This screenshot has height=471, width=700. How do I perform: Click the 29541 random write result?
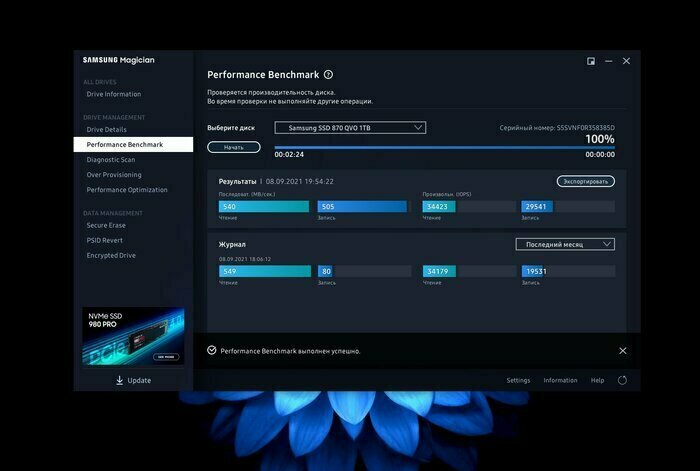(x=537, y=206)
